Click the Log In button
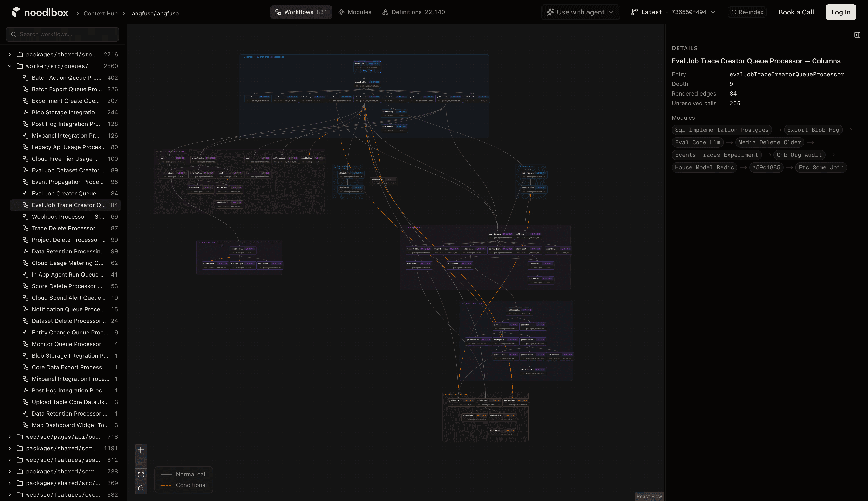 coord(841,12)
